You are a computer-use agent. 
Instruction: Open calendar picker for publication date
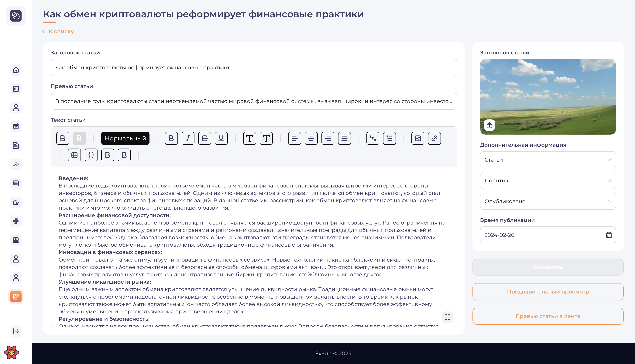(609, 235)
